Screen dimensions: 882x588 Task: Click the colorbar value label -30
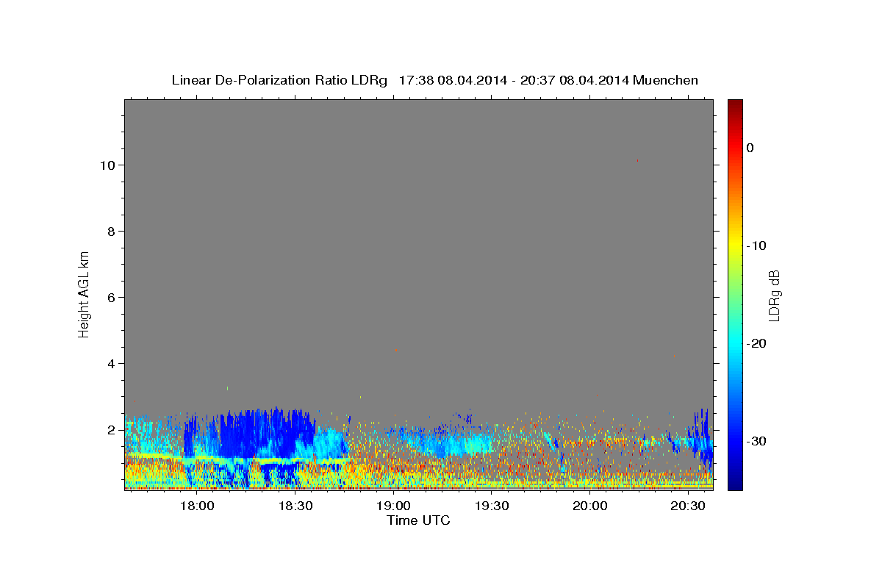[757, 441]
